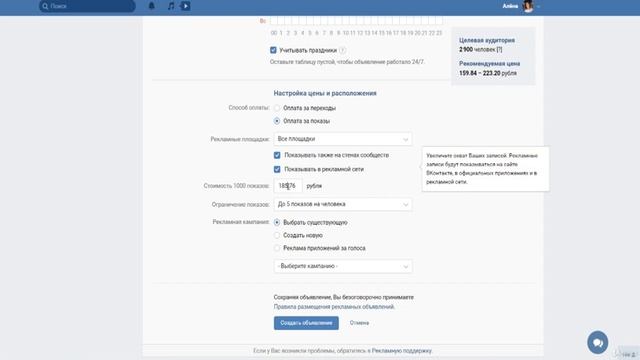This screenshot has width=640, height=360.
Task: Click the '159.84 – 223.20 рублей' value
Action: pos(488,73)
